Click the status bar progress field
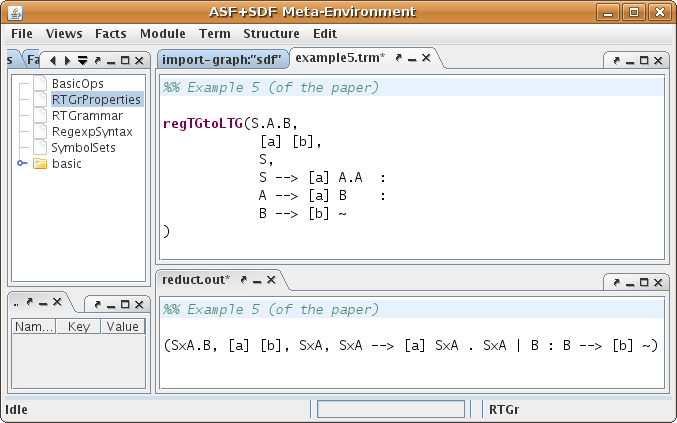Image resolution: width=677 pixels, height=423 pixels. pos(391,409)
